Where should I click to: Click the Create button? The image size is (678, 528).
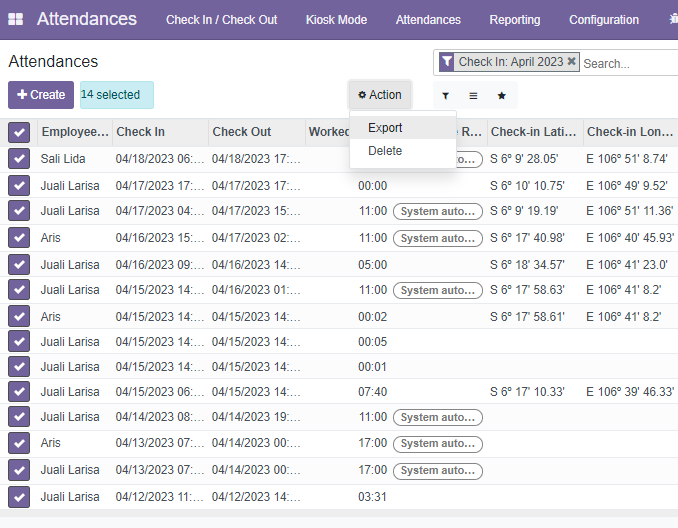pyautogui.click(x=41, y=95)
